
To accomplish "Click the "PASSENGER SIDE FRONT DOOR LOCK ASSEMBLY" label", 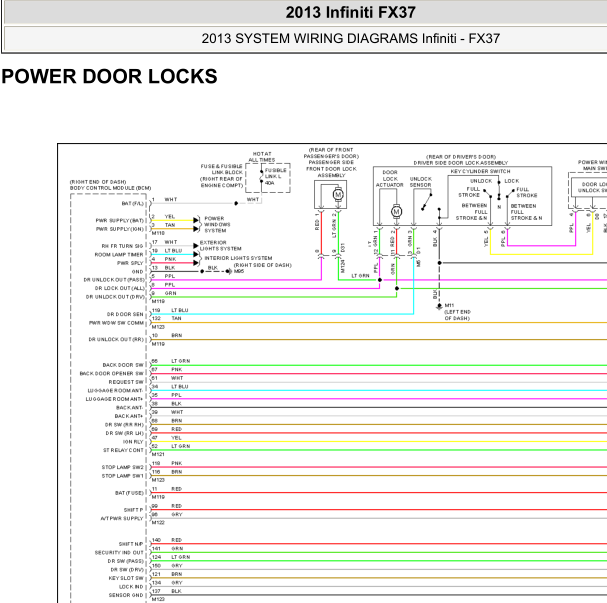I will coord(331,169).
